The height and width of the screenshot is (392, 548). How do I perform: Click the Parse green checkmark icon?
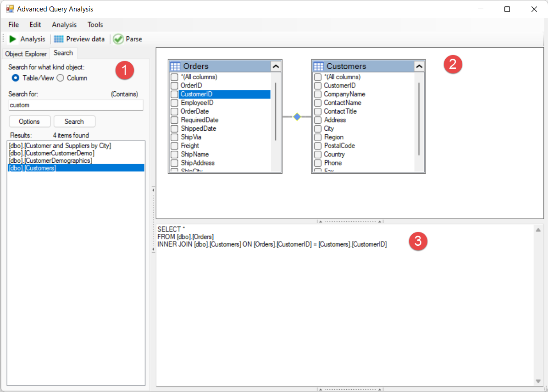(118, 39)
